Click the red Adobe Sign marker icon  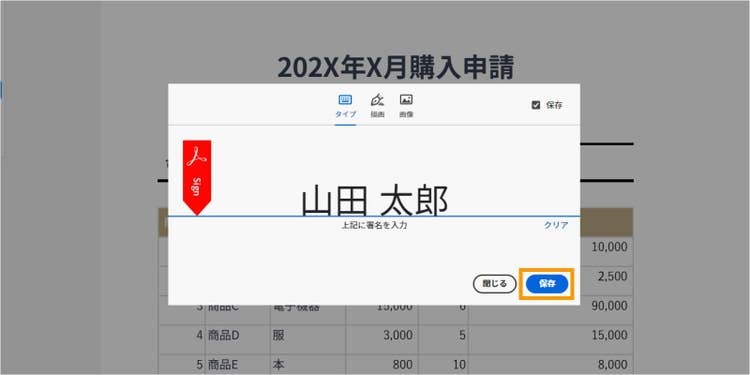pos(197,177)
